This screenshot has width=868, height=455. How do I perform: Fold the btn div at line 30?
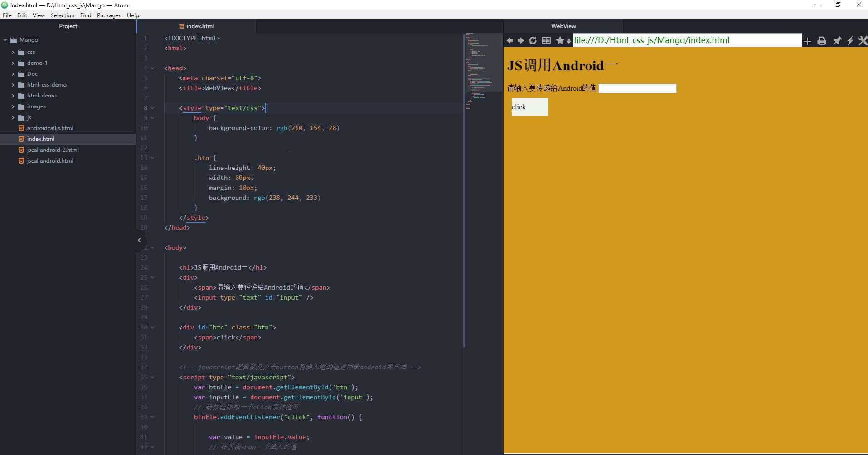click(x=153, y=327)
